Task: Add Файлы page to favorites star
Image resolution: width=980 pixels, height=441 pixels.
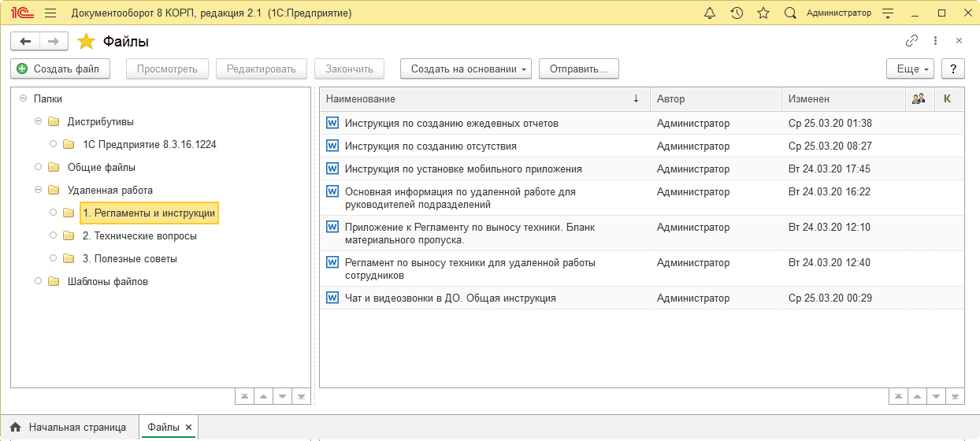Action: 86,42
